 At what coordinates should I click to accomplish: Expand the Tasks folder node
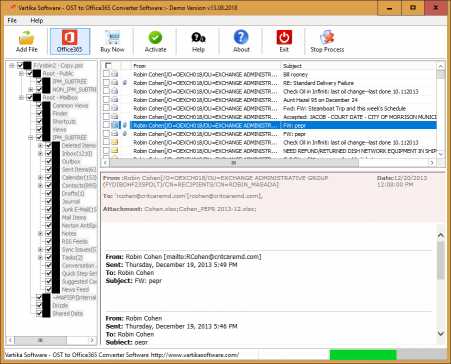click(x=40, y=257)
